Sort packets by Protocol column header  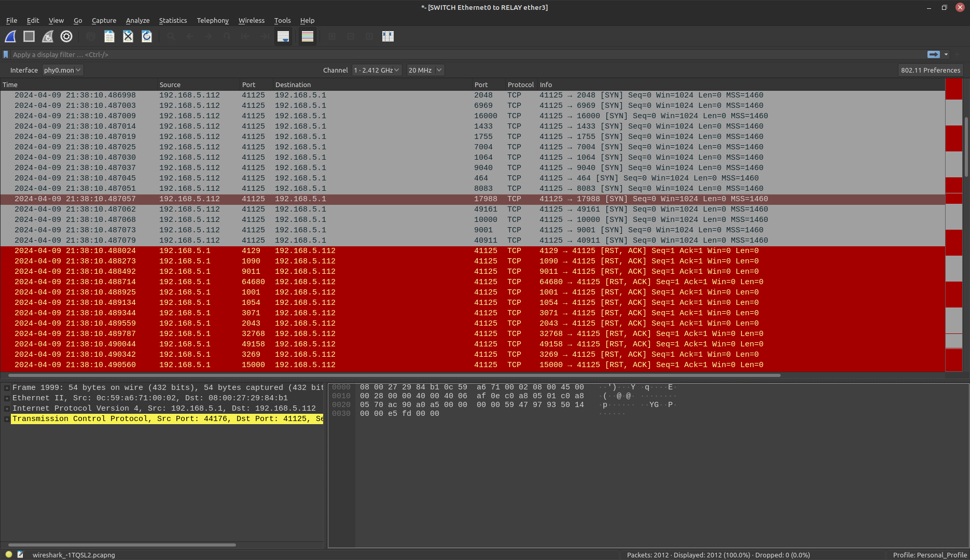coord(520,85)
